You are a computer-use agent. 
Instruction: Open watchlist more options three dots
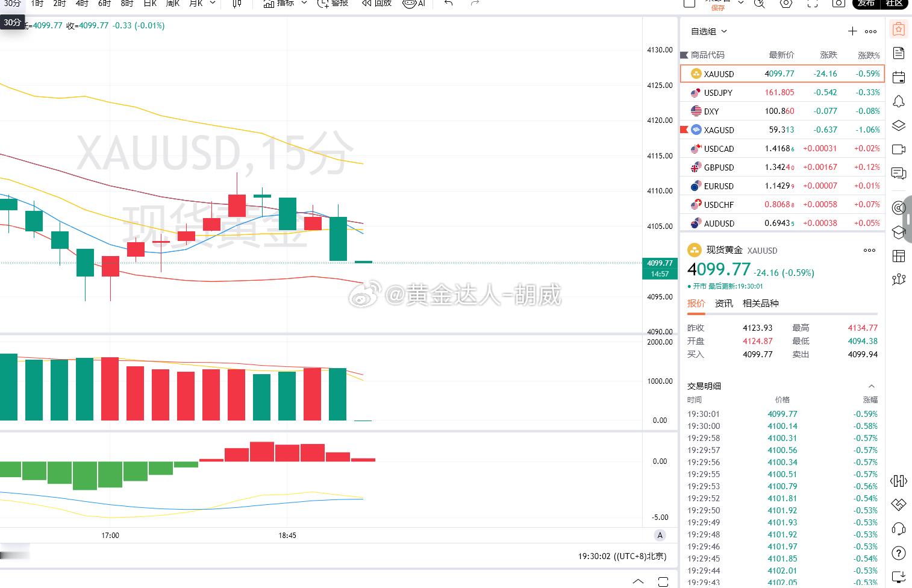coord(871,31)
